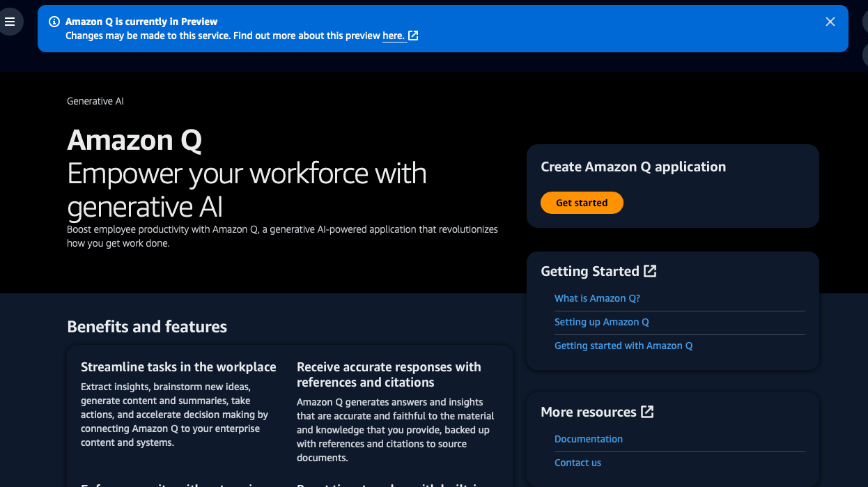Open the 'What is Amazon Q?' link

(597, 298)
